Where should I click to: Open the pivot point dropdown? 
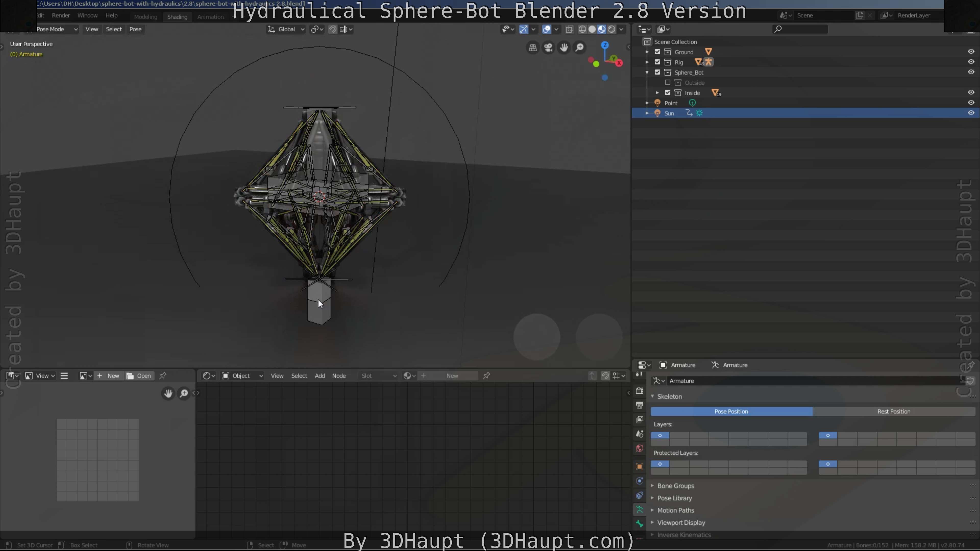pyautogui.click(x=317, y=29)
